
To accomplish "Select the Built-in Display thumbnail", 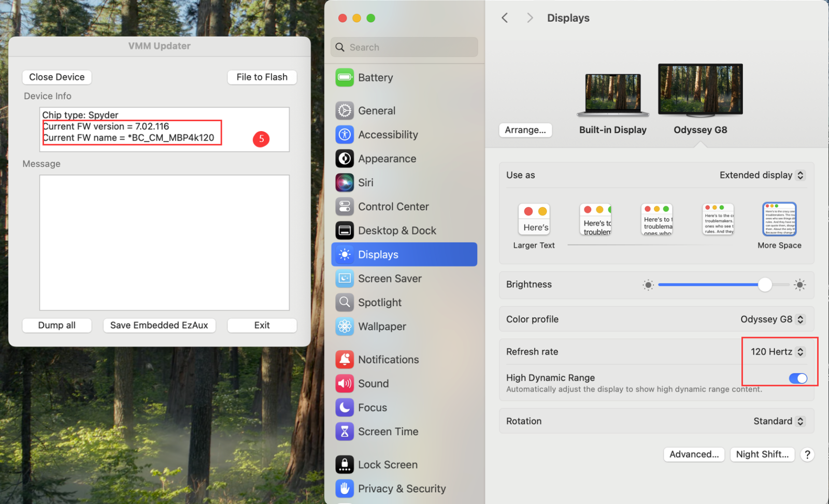I will (613, 95).
